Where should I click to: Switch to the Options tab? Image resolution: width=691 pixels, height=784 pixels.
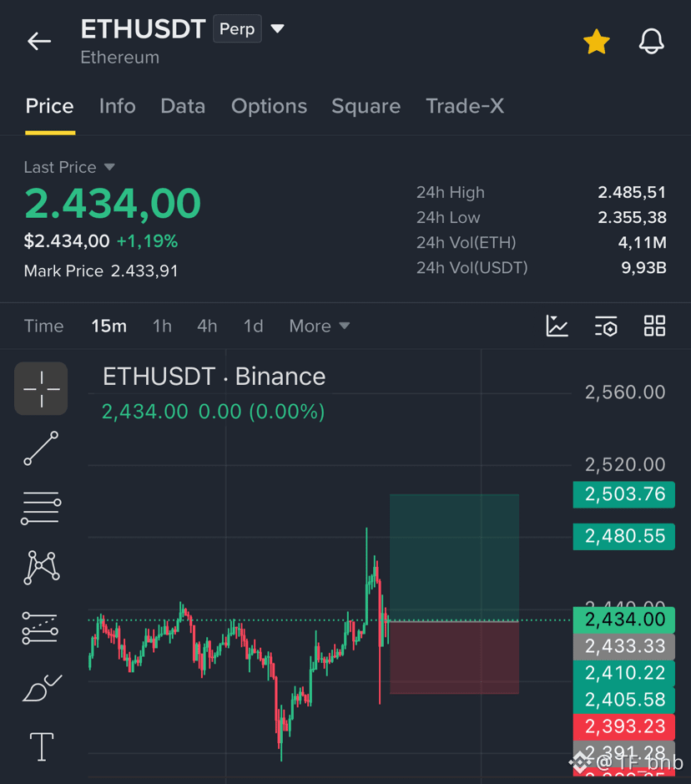coord(269,106)
